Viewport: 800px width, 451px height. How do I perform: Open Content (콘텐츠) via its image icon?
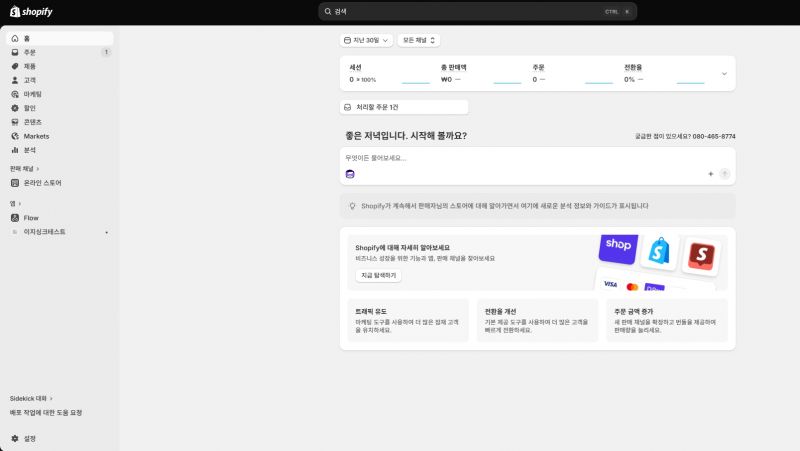pos(15,122)
